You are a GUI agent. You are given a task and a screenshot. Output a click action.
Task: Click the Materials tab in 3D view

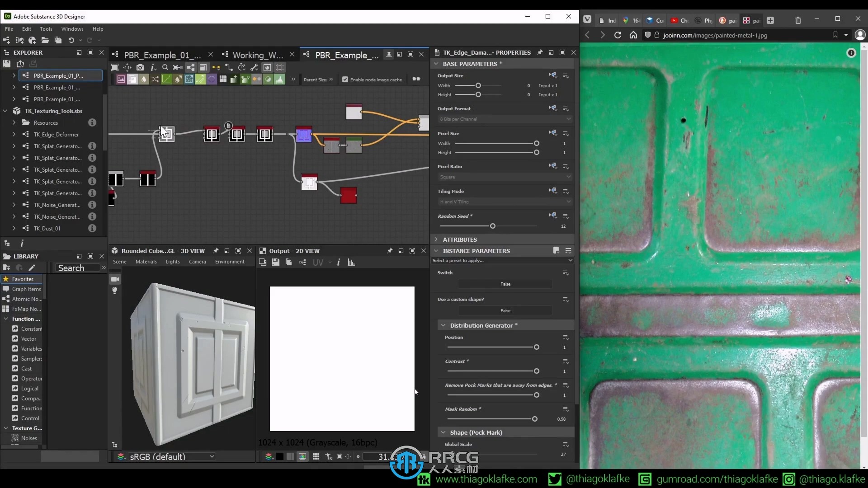click(x=146, y=262)
